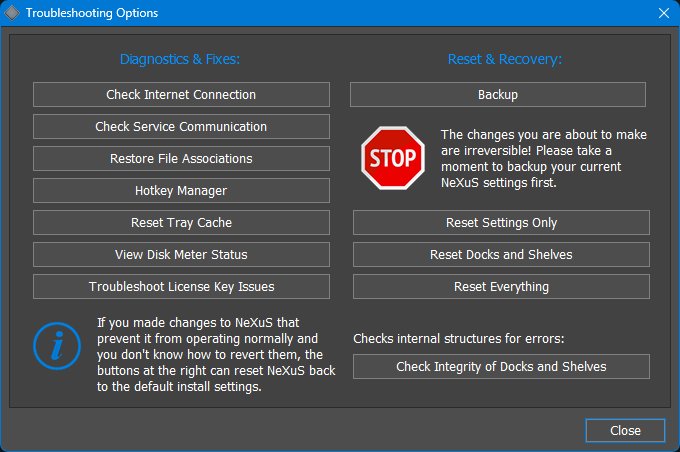Click the Troubleshooting Options title text
Screen dimensions: 680x452
point(92,13)
